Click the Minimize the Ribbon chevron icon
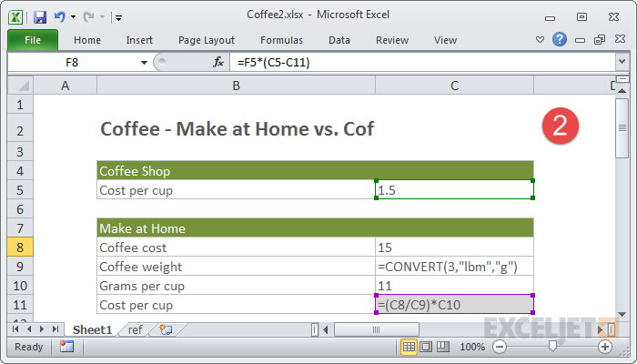 click(540, 40)
